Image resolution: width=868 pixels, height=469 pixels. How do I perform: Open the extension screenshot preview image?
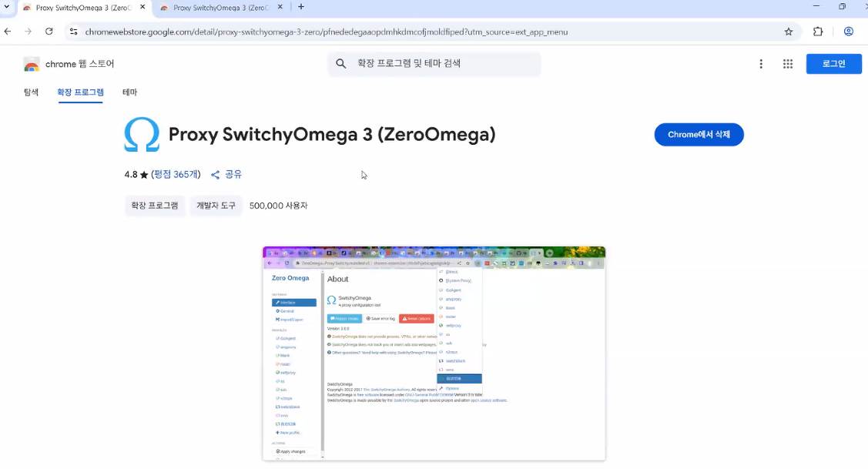pos(434,353)
